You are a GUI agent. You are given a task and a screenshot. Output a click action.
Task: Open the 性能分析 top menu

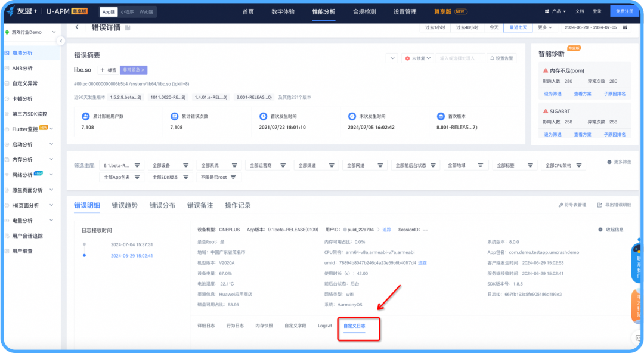(x=324, y=11)
